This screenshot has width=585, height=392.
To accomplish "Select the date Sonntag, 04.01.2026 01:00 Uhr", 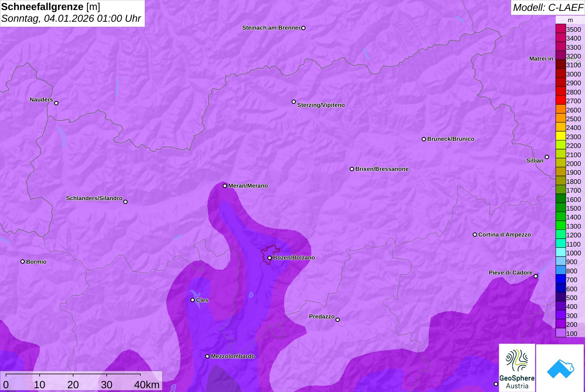I will coord(71,19).
